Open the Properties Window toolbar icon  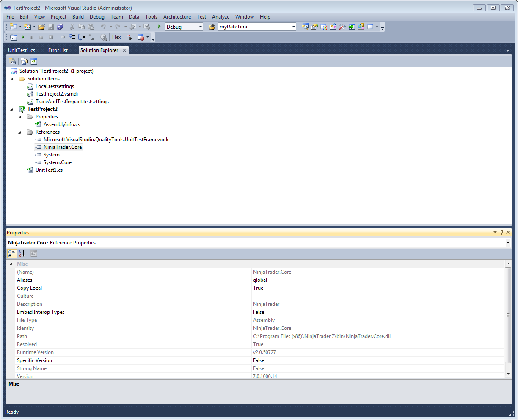click(x=314, y=27)
